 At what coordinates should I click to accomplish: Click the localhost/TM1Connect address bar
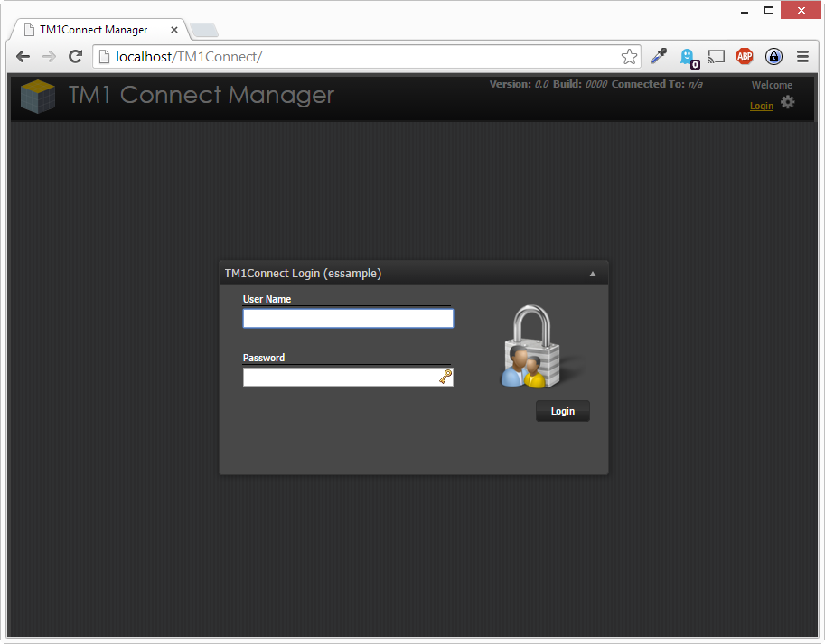(361, 57)
